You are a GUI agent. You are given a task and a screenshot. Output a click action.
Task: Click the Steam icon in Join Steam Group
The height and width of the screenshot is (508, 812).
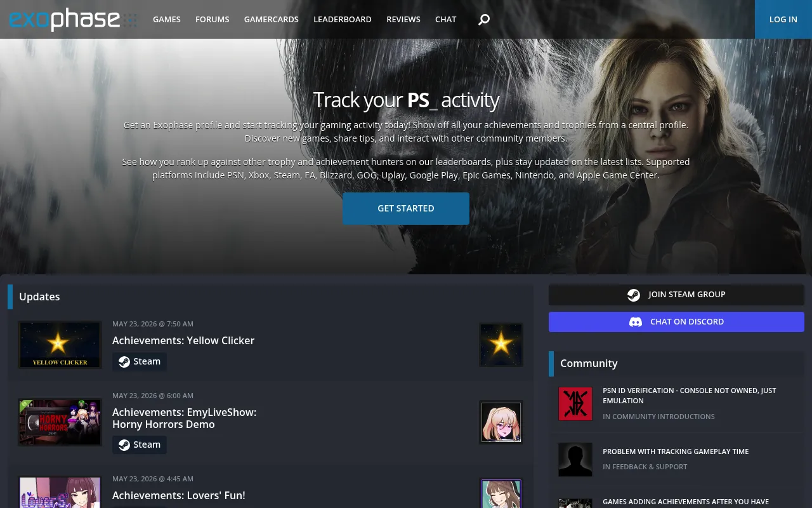(633, 295)
